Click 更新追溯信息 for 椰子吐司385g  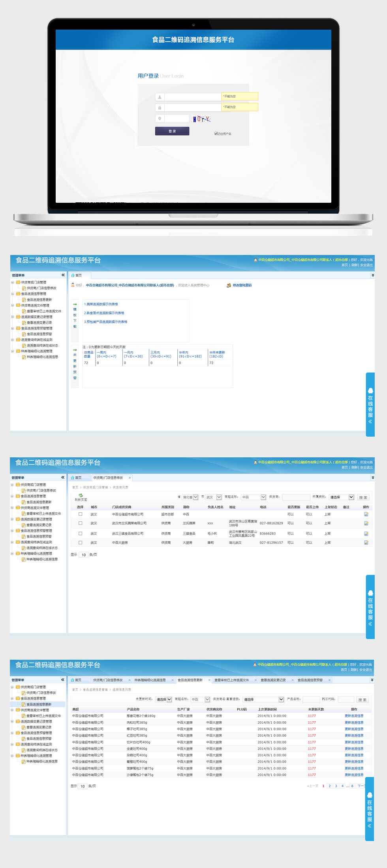pos(354,729)
